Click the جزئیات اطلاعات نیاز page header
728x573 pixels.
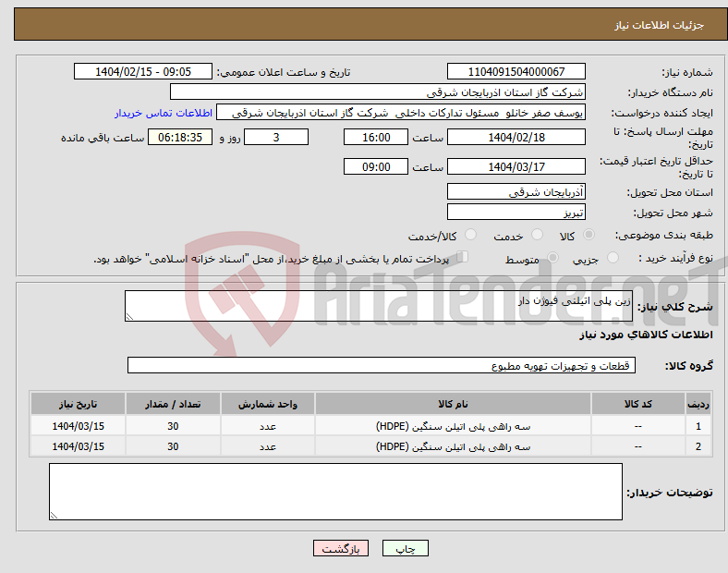tap(659, 25)
